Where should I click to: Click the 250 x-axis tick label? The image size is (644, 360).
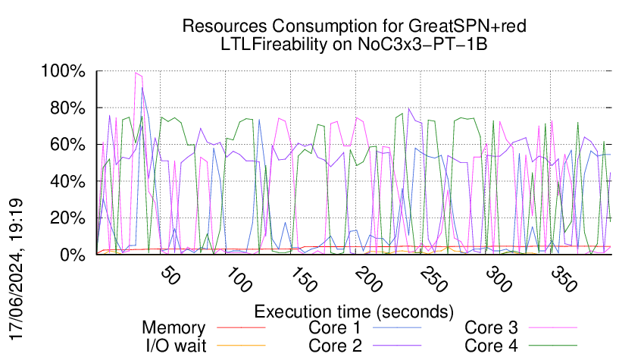pyautogui.click(x=433, y=280)
